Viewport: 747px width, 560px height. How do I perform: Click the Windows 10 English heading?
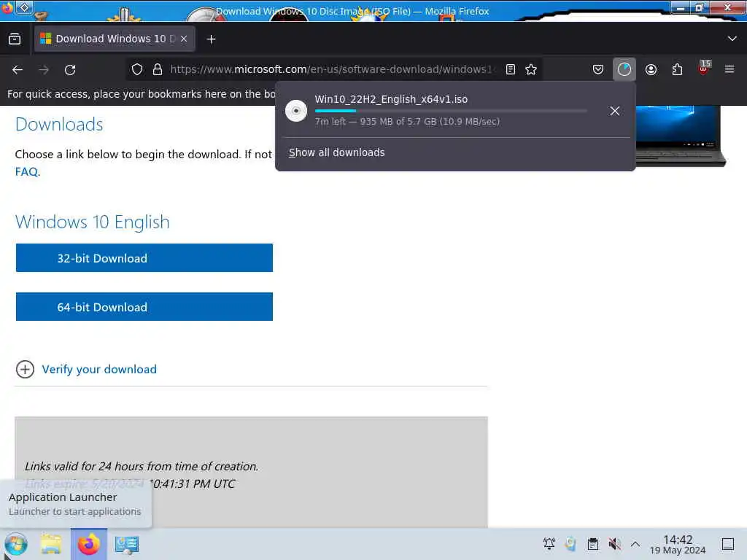click(x=93, y=222)
